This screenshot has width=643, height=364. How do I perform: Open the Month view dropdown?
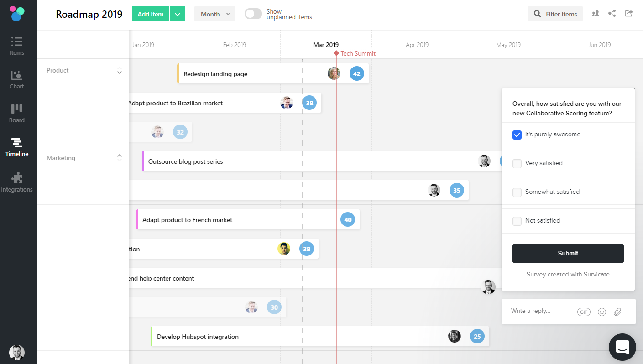214,14
